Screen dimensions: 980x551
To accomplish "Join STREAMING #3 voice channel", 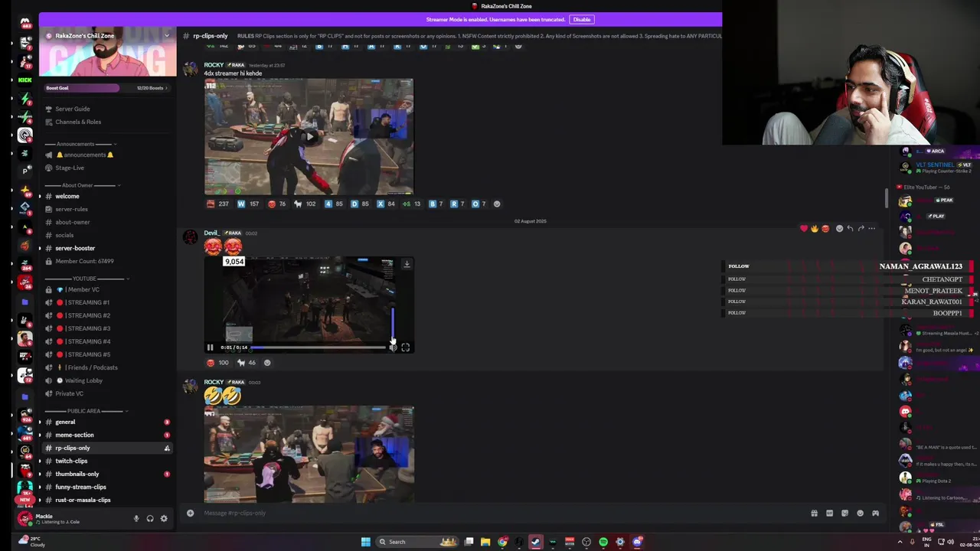I will (x=88, y=328).
